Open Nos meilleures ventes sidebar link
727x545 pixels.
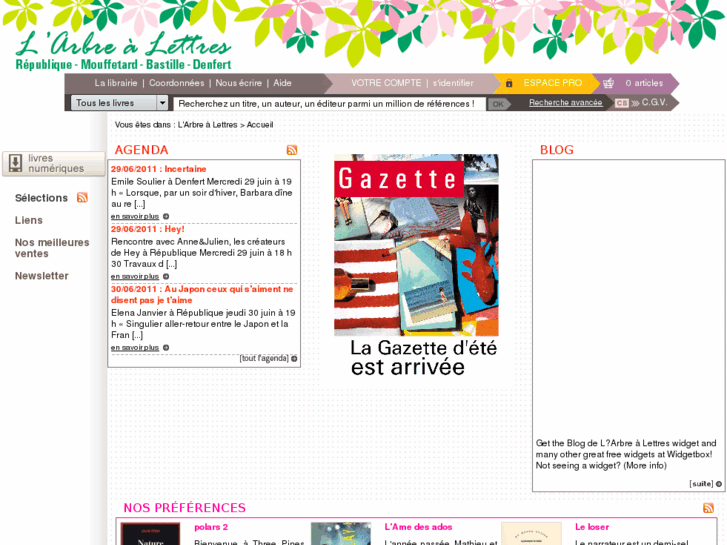pyautogui.click(x=52, y=248)
